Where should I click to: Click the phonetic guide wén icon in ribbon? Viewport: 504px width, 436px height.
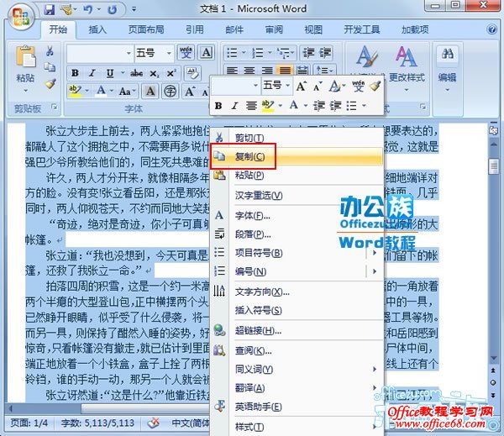pyautogui.click(x=186, y=52)
